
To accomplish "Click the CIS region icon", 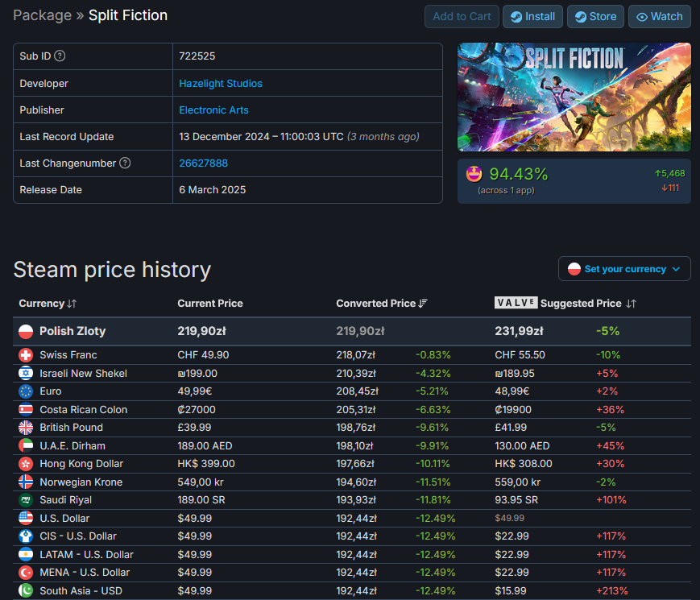I will 26,536.
